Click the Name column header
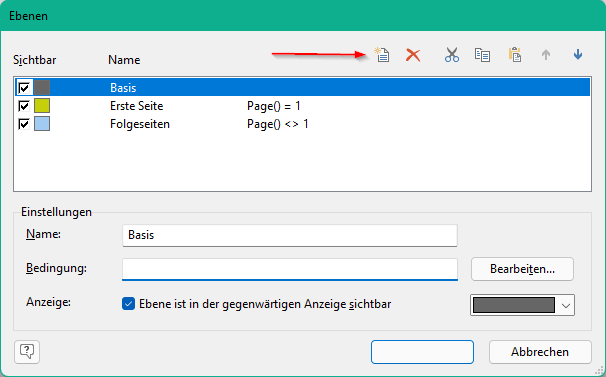 click(x=124, y=60)
